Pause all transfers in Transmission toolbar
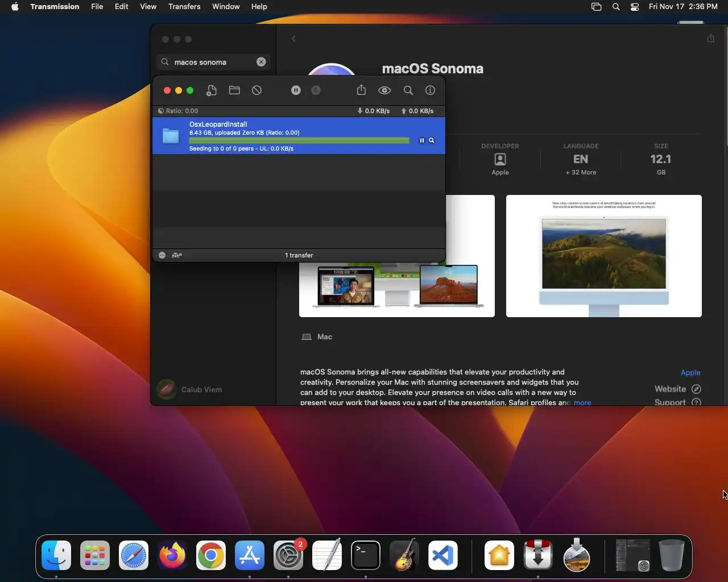Image resolution: width=728 pixels, height=582 pixels. [296, 90]
